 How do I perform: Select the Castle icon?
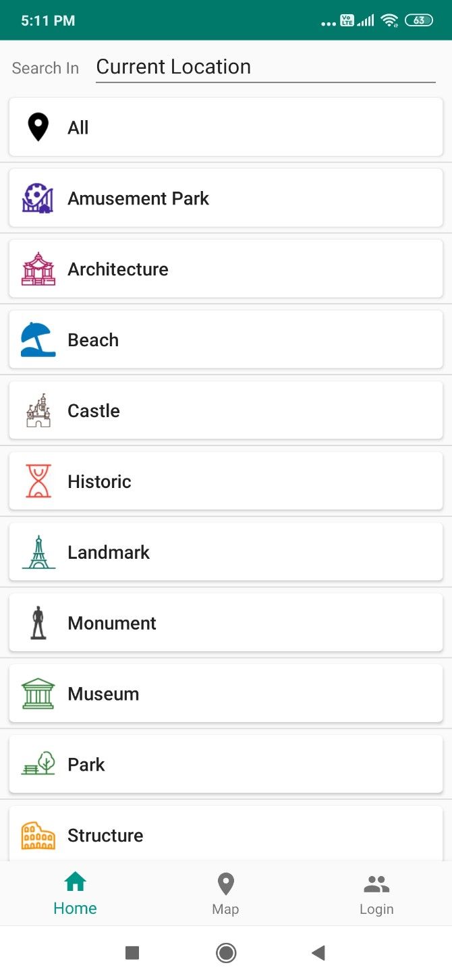tap(38, 410)
